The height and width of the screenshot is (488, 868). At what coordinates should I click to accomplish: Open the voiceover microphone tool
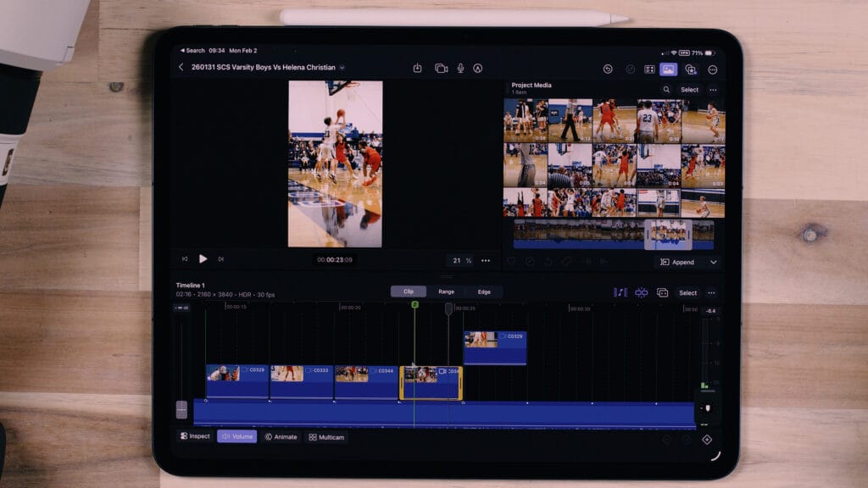click(x=460, y=68)
